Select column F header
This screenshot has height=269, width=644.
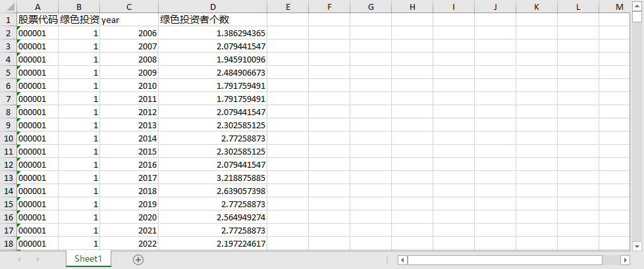point(329,7)
